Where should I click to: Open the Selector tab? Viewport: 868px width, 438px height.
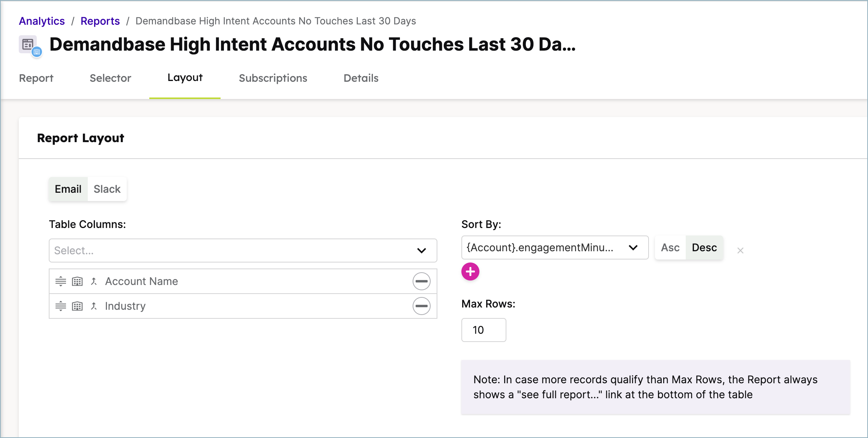(x=110, y=78)
